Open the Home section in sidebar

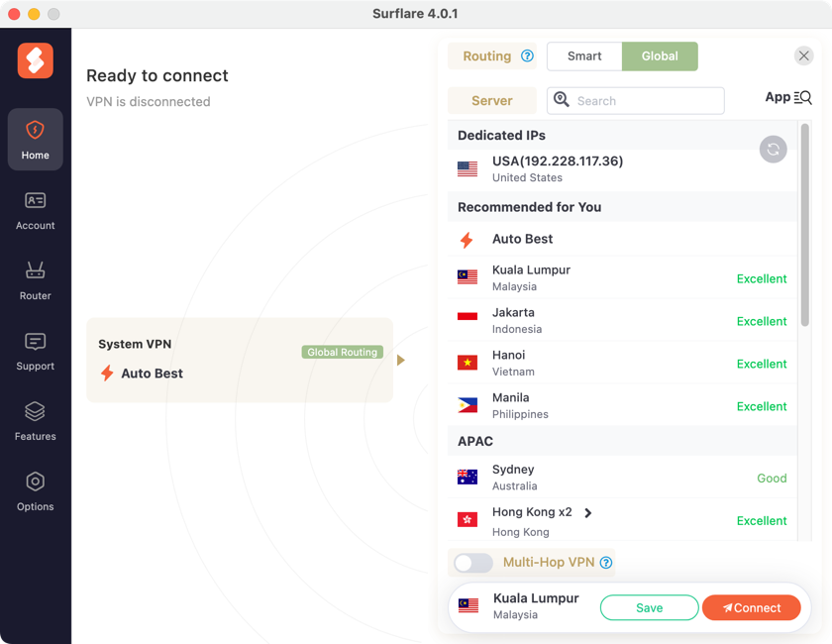click(35, 139)
